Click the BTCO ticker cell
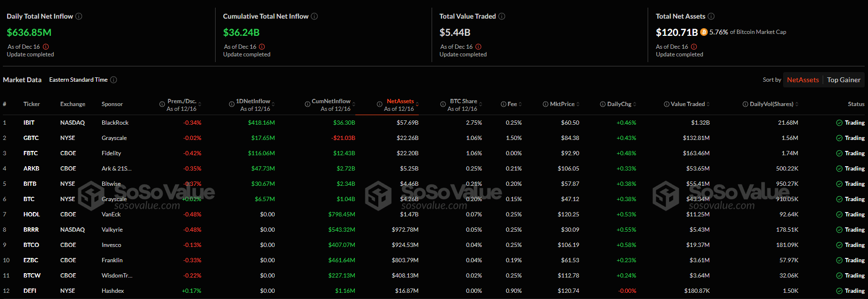This screenshot has height=299, width=868. [x=31, y=245]
